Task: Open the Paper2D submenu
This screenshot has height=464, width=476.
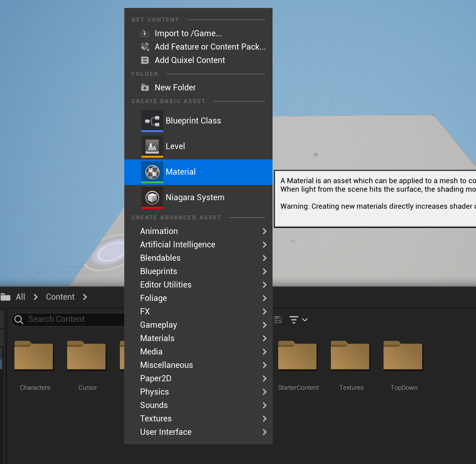Action: click(198, 379)
